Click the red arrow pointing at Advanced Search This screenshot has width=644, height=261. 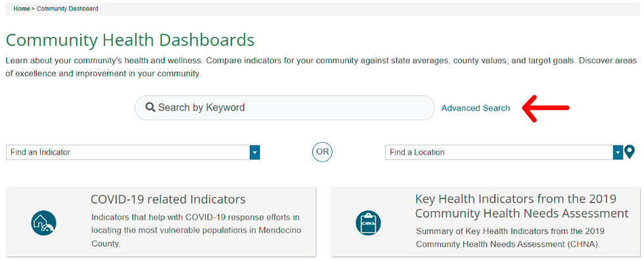[x=545, y=108]
